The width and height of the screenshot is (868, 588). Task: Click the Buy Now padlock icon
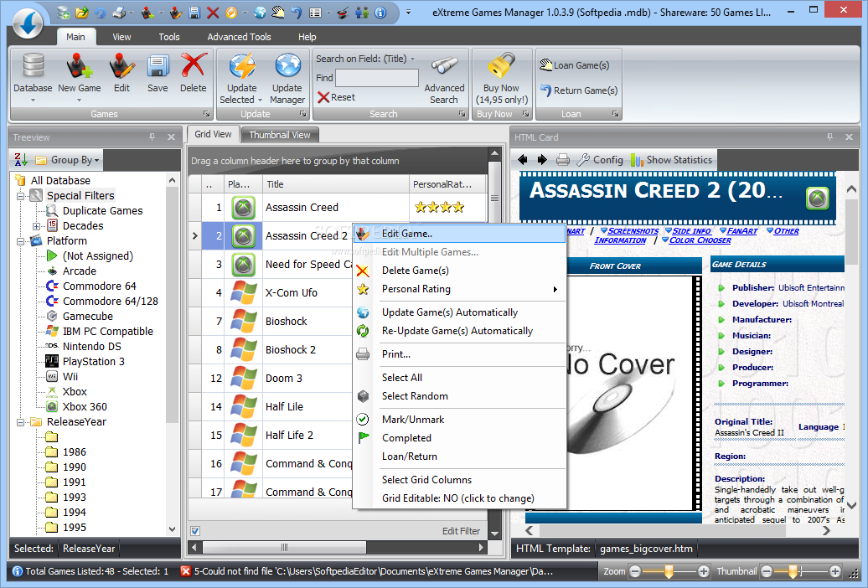click(502, 66)
